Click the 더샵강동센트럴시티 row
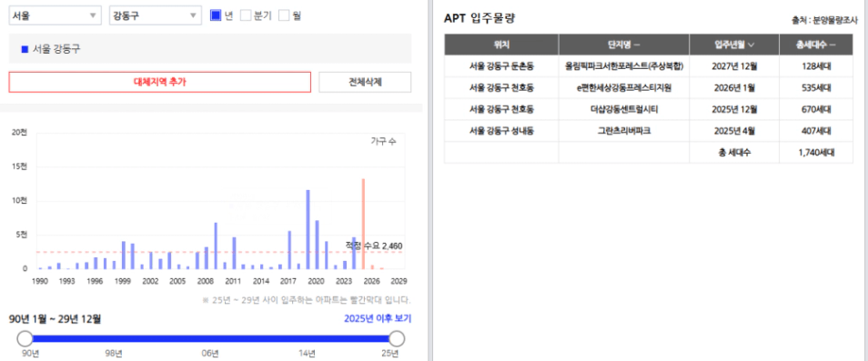The height and width of the screenshot is (361, 868). pos(649,109)
